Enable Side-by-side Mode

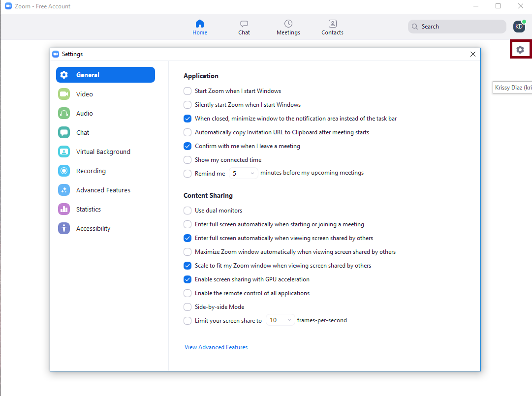point(188,307)
